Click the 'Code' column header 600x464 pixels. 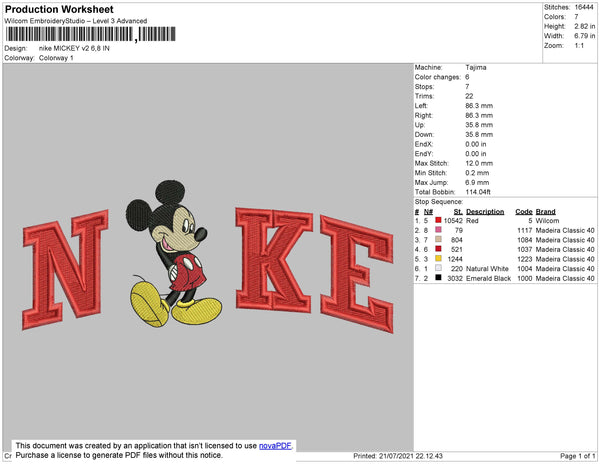(x=524, y=212)
